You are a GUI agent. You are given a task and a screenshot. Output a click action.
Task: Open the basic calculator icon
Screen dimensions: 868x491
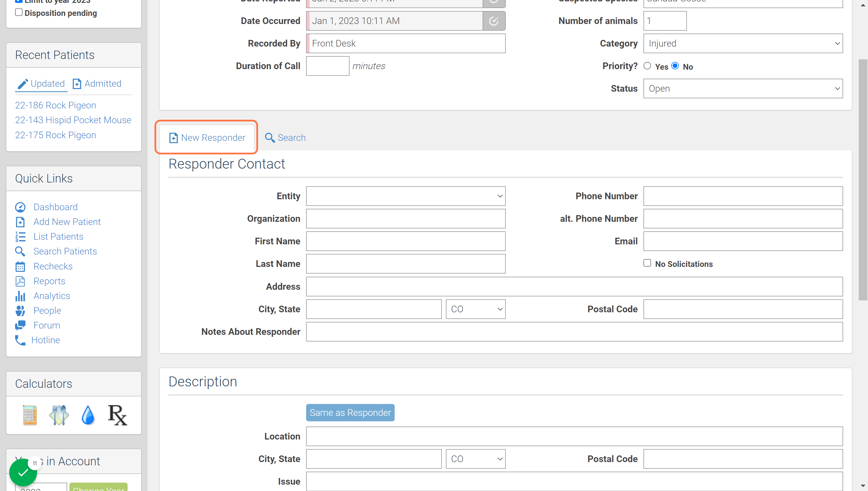tap(30, 415)
